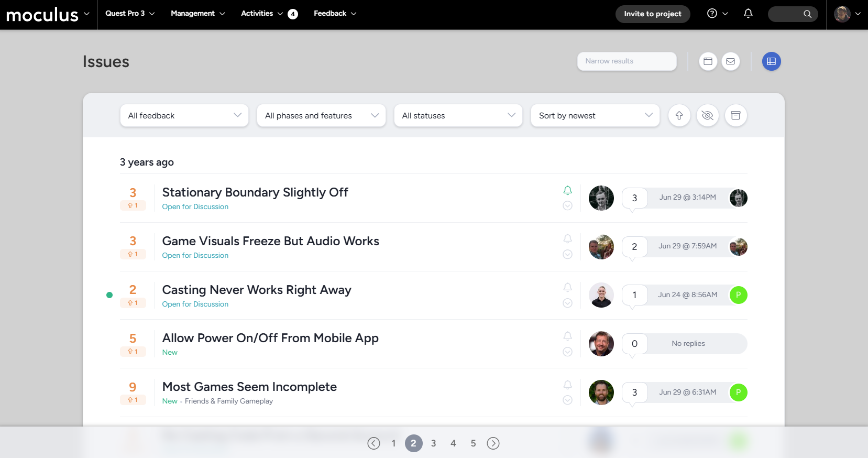Viewport: 868px width, 458px height.
Task: Open the notifications bell in top bar
Action: 748,14
